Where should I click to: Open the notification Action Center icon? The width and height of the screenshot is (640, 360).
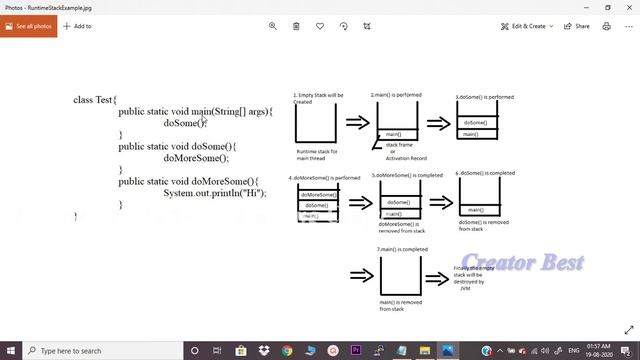point(625,351)
